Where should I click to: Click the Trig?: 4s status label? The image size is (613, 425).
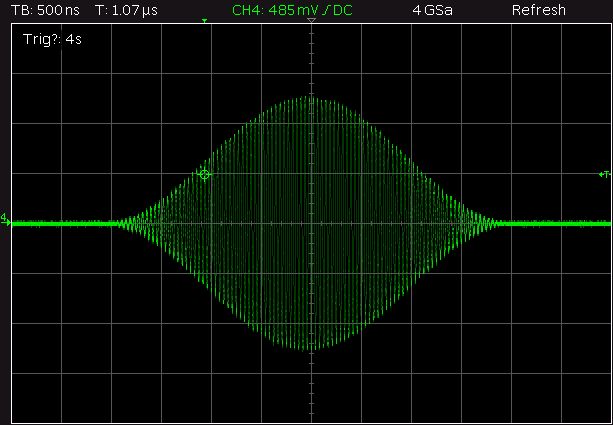(x=50, y=43)
